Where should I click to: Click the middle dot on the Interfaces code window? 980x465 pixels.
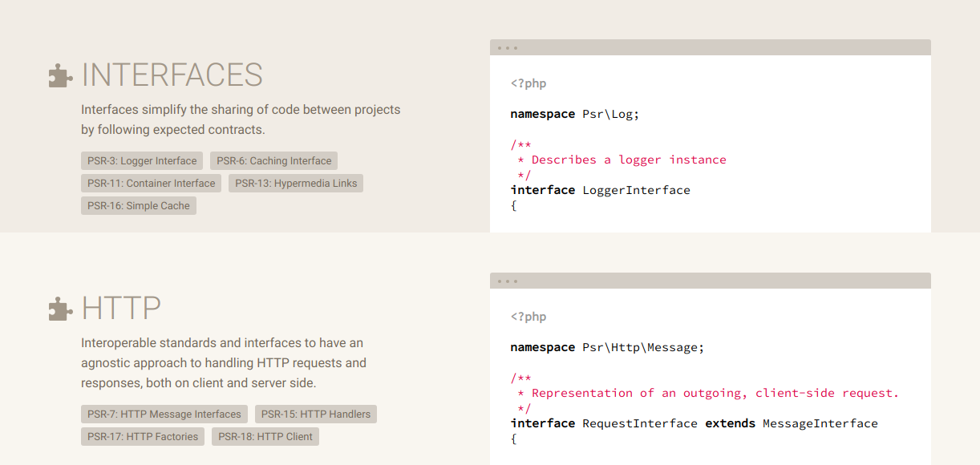click(x=508, y=47)
